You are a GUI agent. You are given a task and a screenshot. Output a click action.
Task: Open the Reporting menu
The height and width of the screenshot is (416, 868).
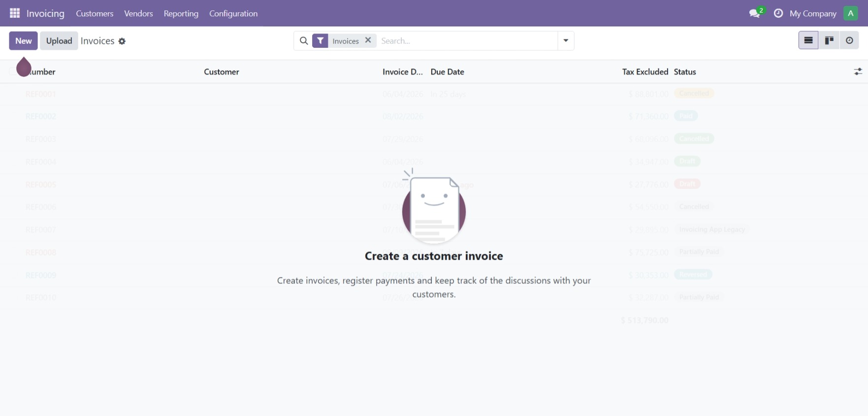coord(181,13)
